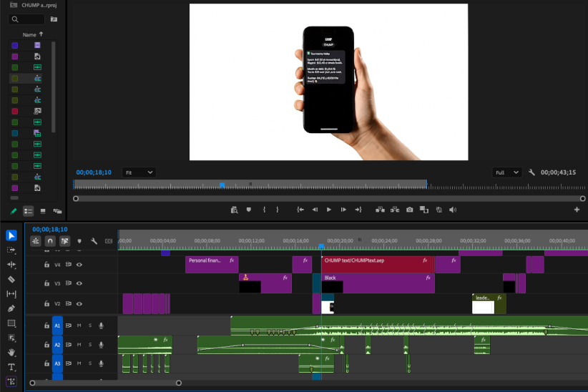The height and width of the screenshot is (392, 588).
Task: Toggle captions track button in timeline header
Action: point(109,241)
